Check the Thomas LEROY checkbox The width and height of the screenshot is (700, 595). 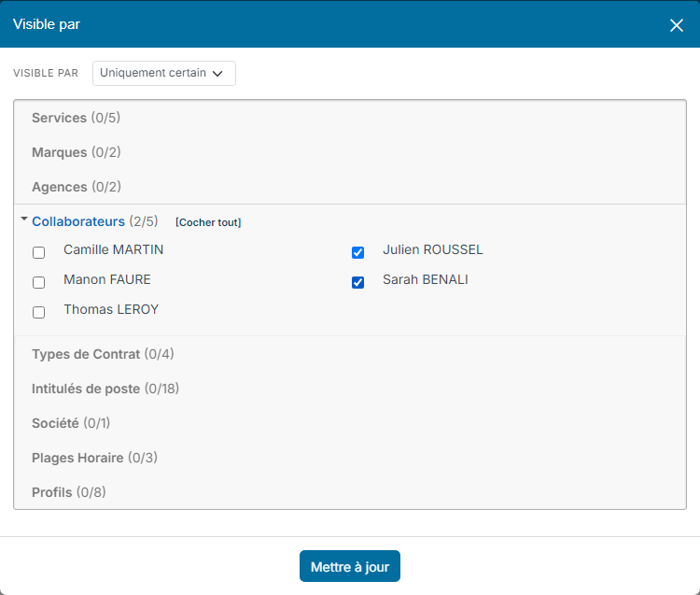(x=39, y=312)
